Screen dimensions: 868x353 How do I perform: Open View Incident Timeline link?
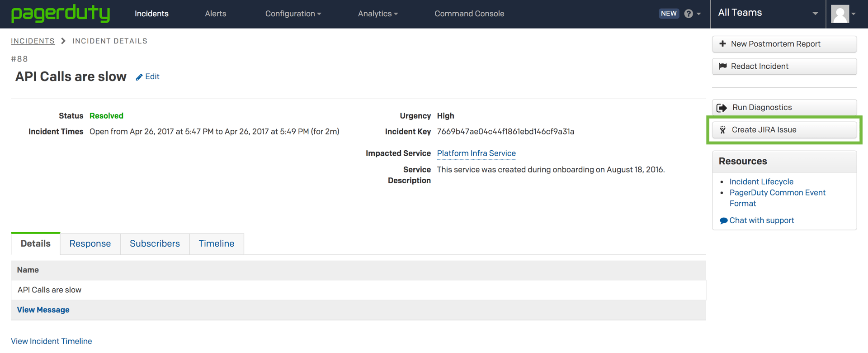click(51, 341)
